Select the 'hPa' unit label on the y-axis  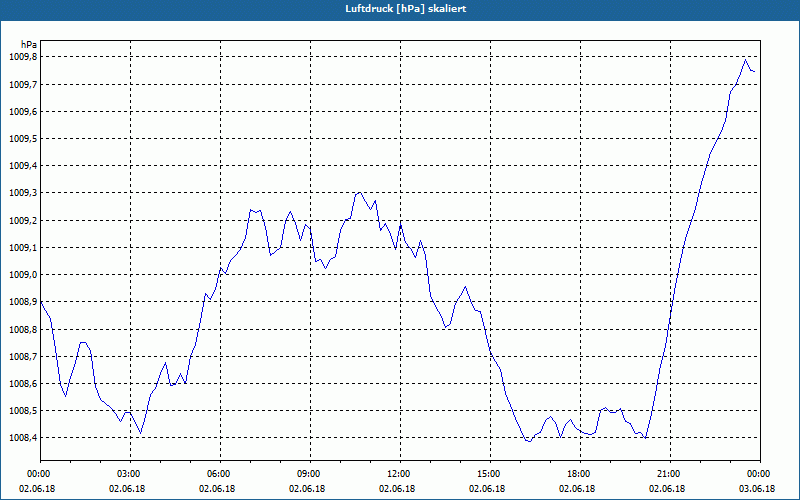29,44
